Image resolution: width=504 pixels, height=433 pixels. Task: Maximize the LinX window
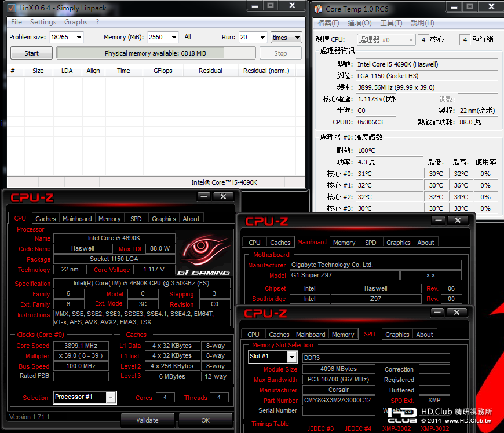[x=271, y=5]
